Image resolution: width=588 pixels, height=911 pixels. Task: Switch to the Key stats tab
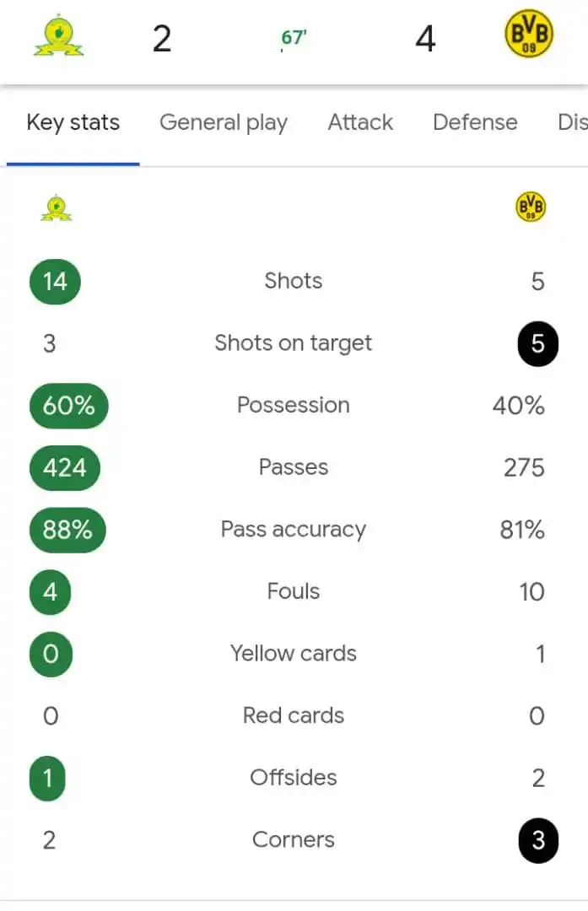(x=73, y=122)
